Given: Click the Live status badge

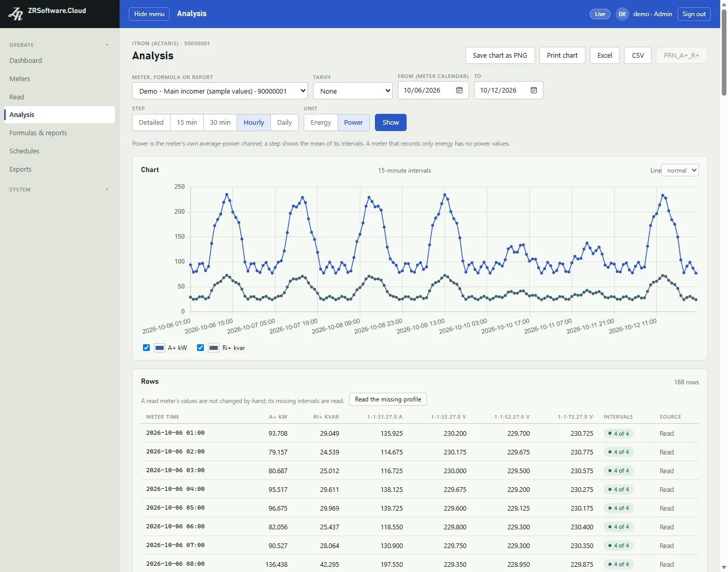Looking at the screenshot, I should pyautogui.click(x=600, y=14).
